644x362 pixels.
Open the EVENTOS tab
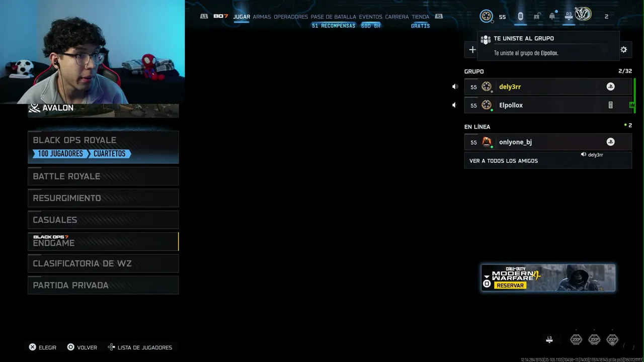(370, 17)
